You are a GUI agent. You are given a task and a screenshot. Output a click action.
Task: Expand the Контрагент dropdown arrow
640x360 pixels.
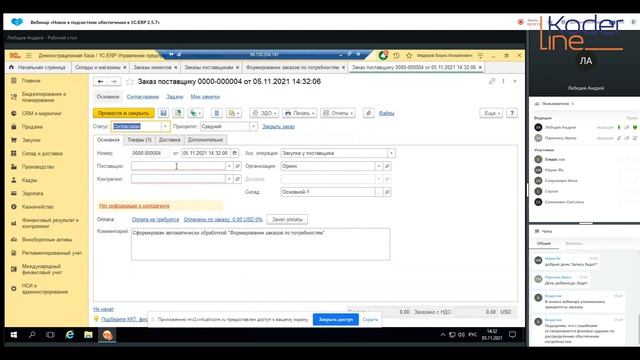[x=229, y=179]
